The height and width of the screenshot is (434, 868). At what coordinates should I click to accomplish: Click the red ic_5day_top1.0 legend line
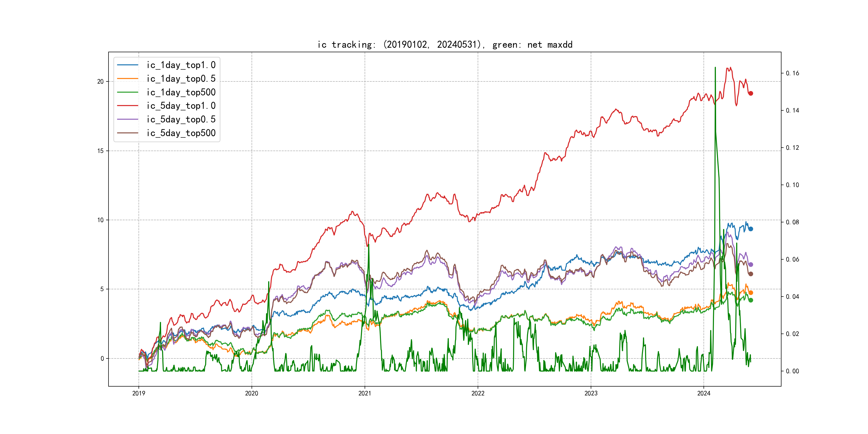tap(127, 106)
